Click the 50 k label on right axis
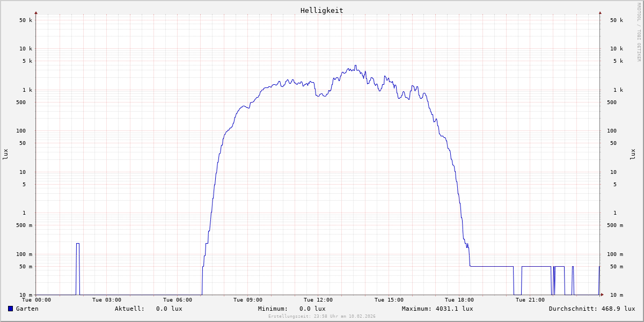The height and width of the screenshot is (322, 644). click(x=617, y=20)
